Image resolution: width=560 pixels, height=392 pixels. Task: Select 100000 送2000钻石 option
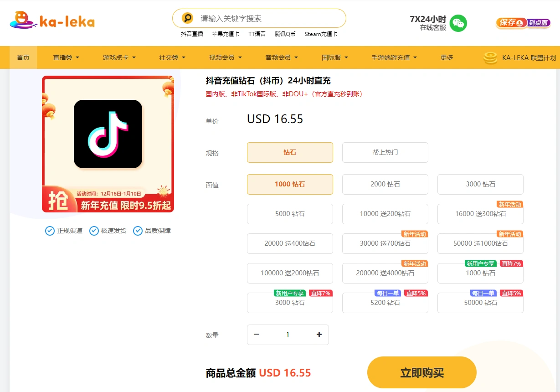point(290,273)
